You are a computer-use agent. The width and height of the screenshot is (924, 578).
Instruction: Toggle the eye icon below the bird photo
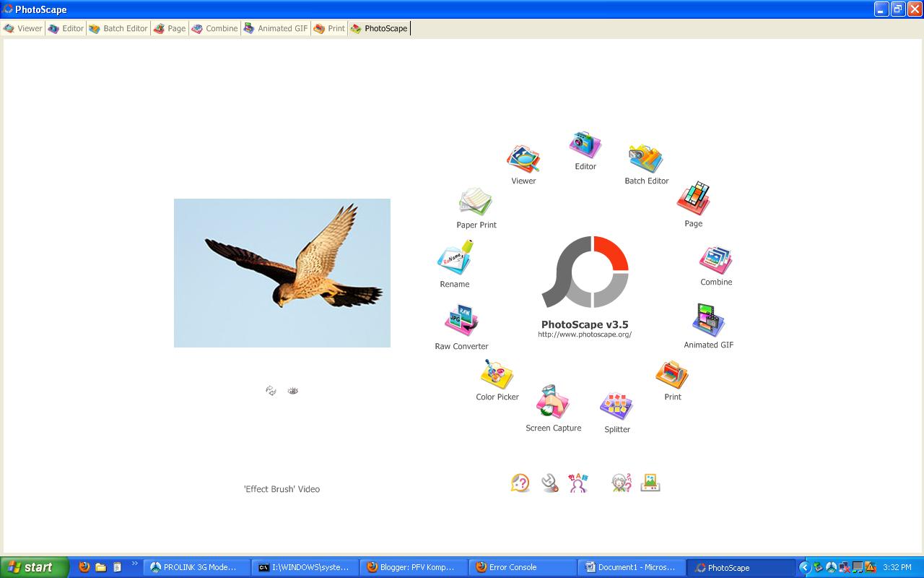point(292,390)
